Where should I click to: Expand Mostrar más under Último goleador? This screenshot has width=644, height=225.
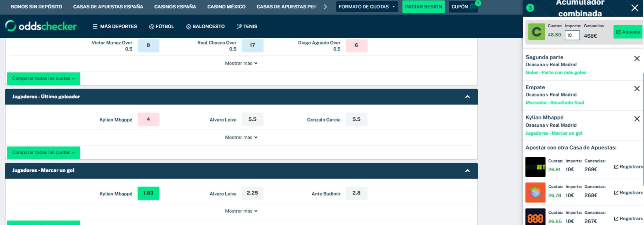(241, 137)
